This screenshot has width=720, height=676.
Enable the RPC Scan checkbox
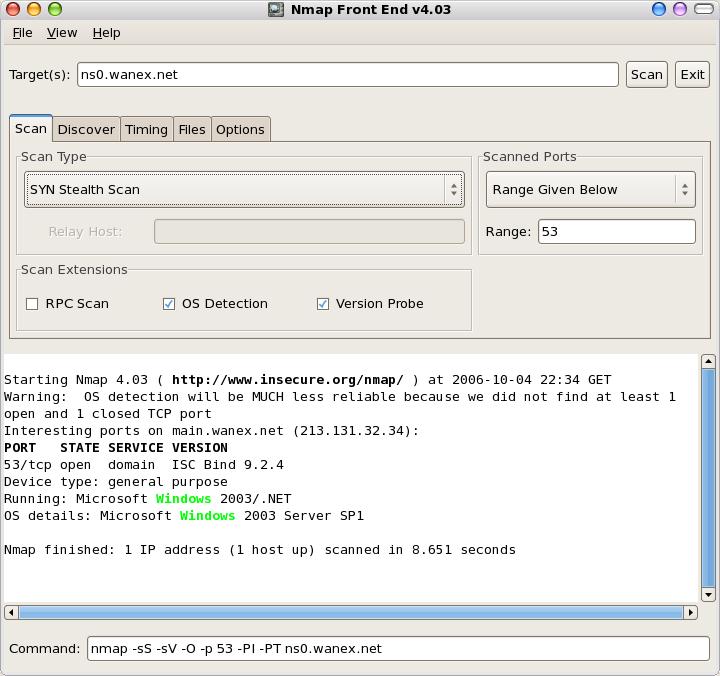(32, 304)
